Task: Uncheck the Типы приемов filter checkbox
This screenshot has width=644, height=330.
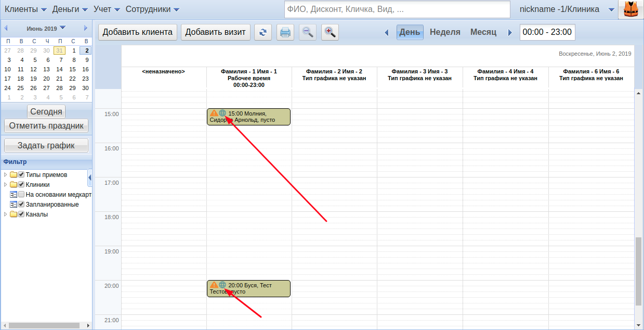Action: [21, 175]
